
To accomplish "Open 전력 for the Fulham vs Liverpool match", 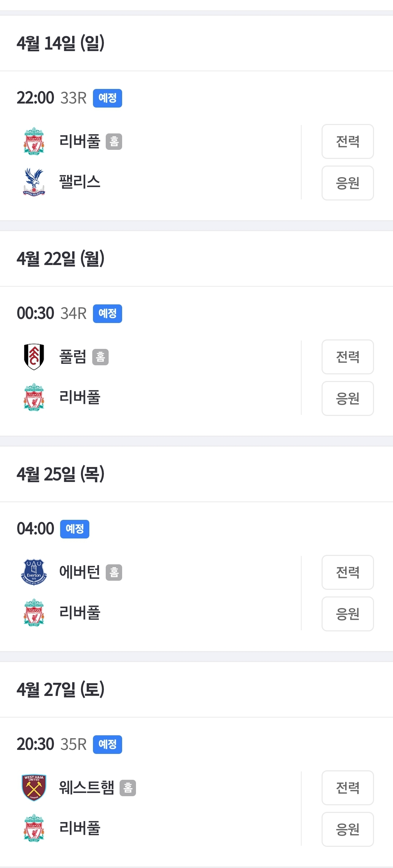I will (x=347, y=357).
